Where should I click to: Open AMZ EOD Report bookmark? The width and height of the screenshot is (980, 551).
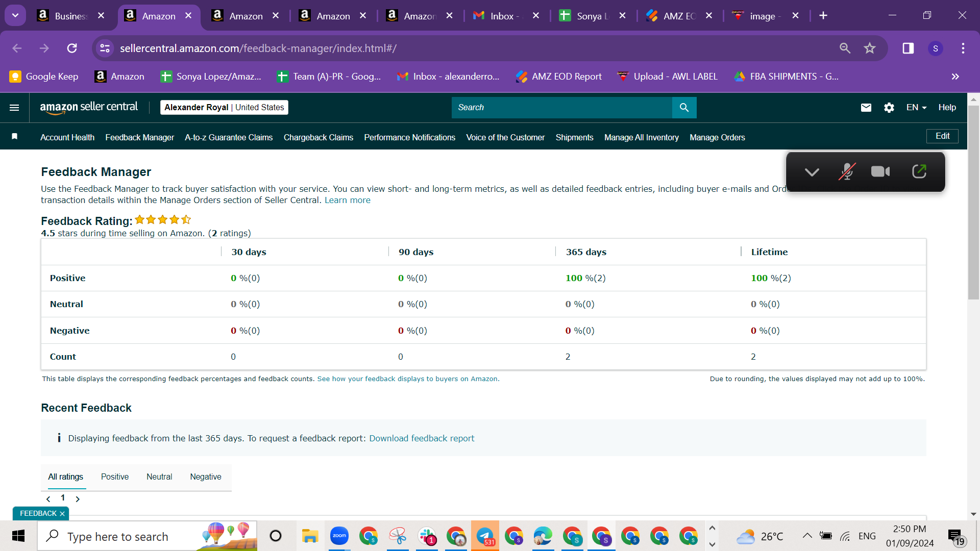(x=559, y=77)
